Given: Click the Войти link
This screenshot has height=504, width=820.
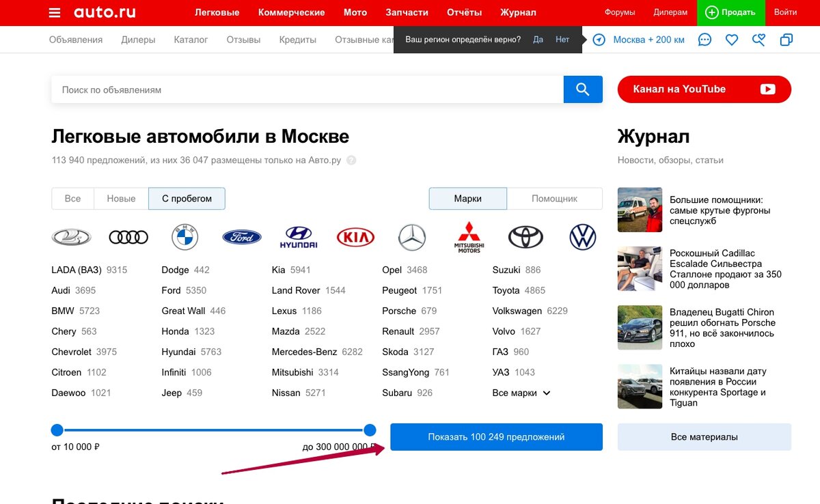Looking at the screenshot, I should 786,12.
